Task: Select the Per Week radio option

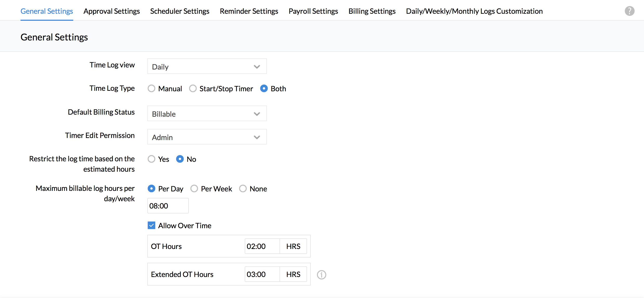Action: tap(194, 189)
